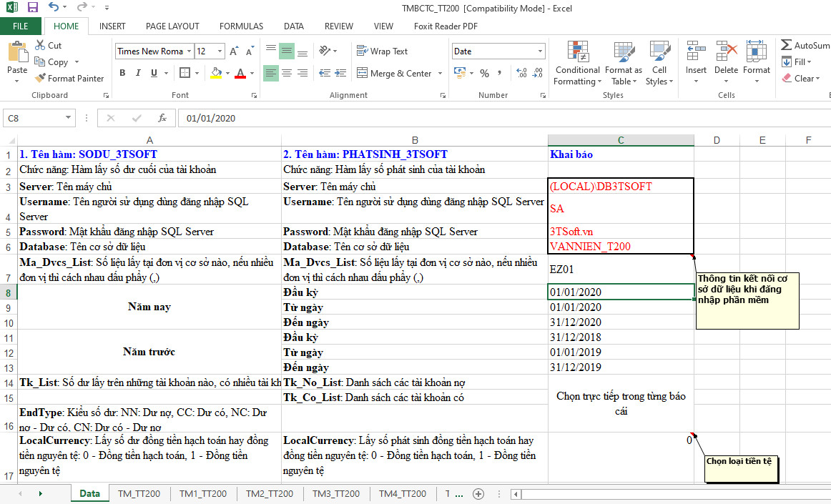Expand the Merge & Center options arrow
This screenshot has width=831, height=504.
440,73
